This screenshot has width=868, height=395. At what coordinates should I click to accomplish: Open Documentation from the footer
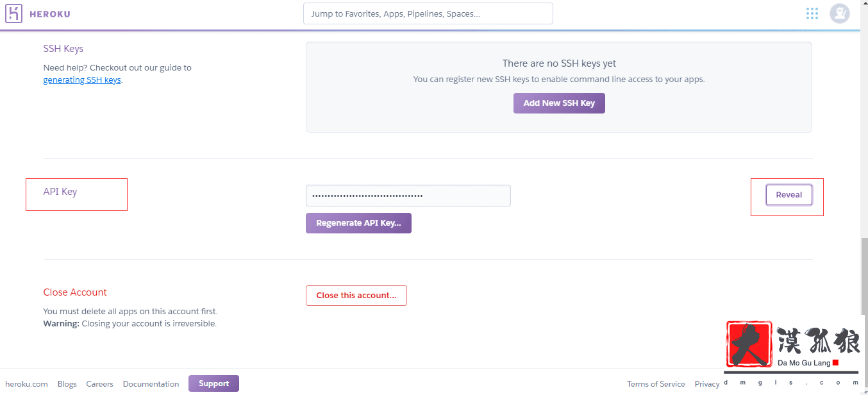(151, 384)
